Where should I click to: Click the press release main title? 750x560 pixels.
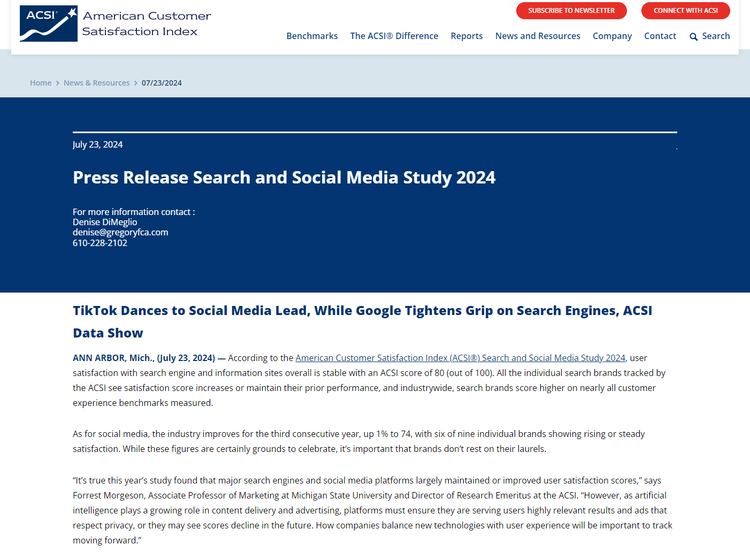(284, 178)
